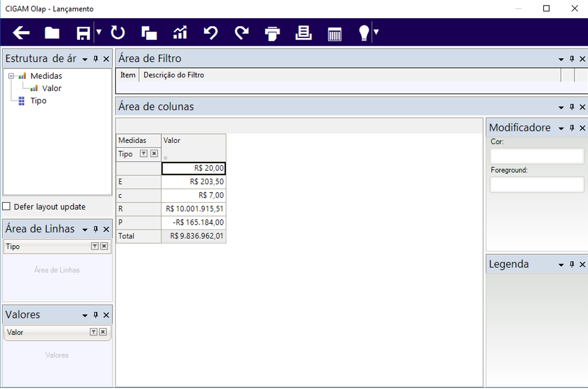Click the Medidas header cell in grid

(139, 140)
